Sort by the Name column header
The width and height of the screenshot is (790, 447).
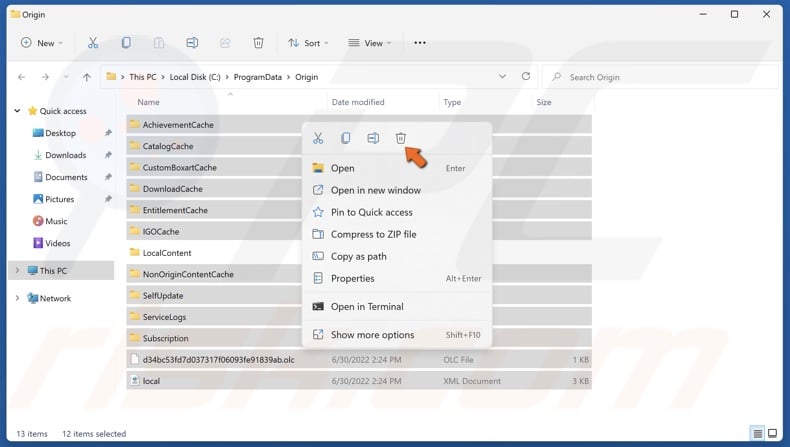click(148, 102)
